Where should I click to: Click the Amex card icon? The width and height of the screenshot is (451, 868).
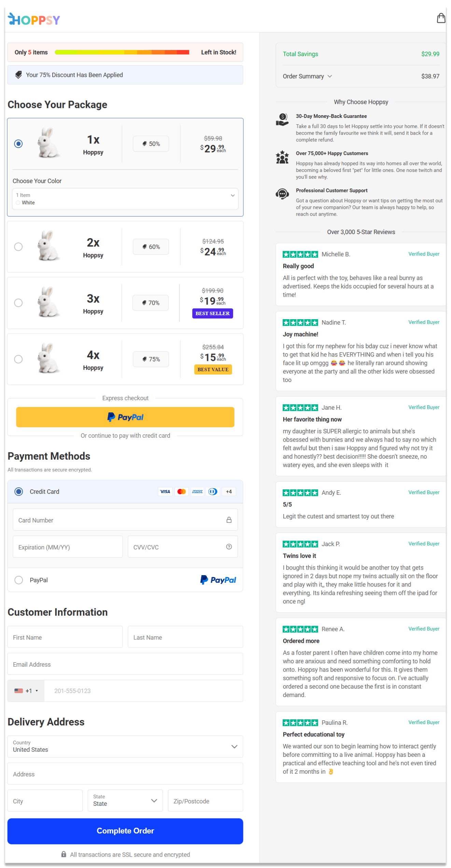197,491
